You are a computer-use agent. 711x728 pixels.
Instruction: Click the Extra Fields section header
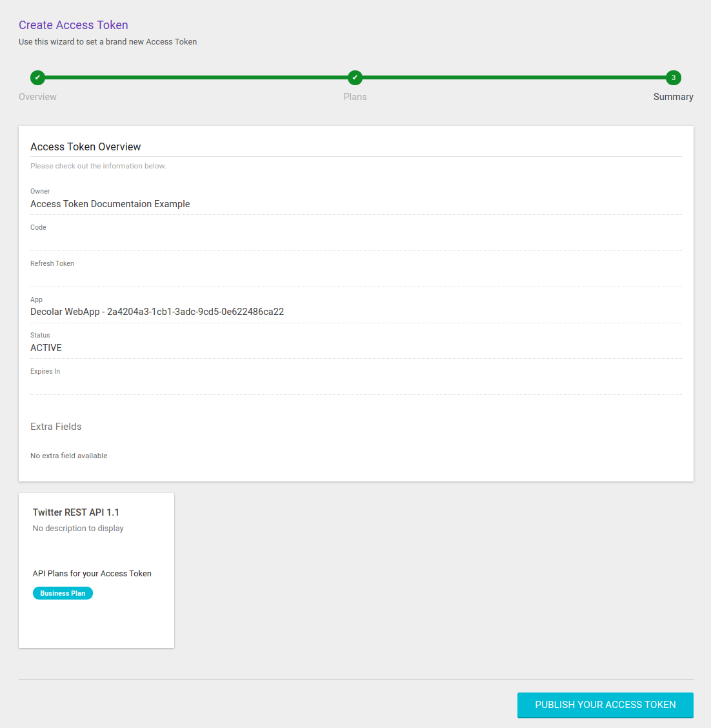(x=55, y=426)
